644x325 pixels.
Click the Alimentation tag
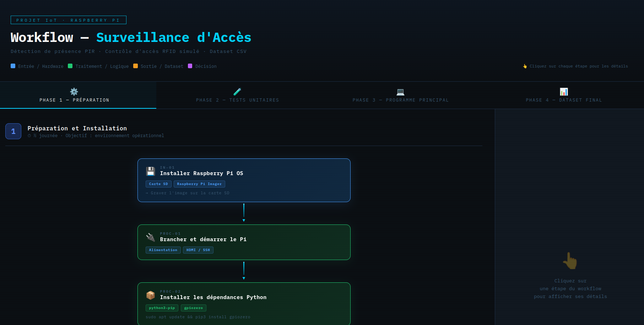[163, 250]
